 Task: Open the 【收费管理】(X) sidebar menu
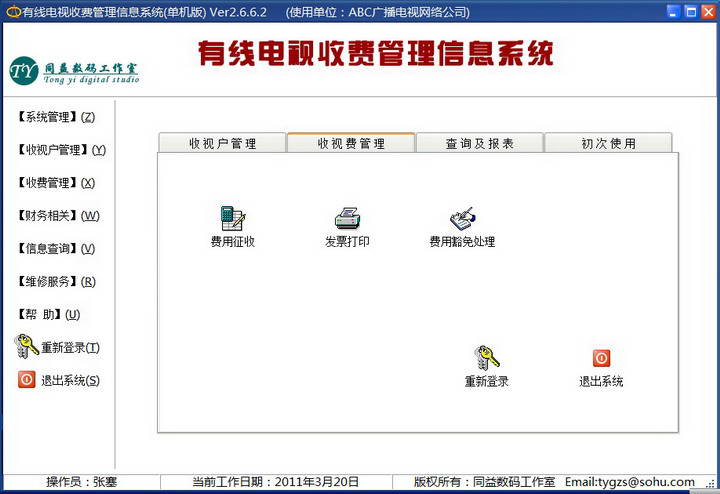tap(56, 183)
